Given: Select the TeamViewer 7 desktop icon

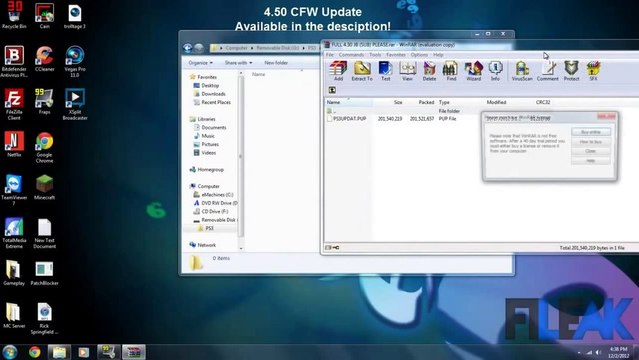Looking at the screenshot, I should click(x=14, y=190).
